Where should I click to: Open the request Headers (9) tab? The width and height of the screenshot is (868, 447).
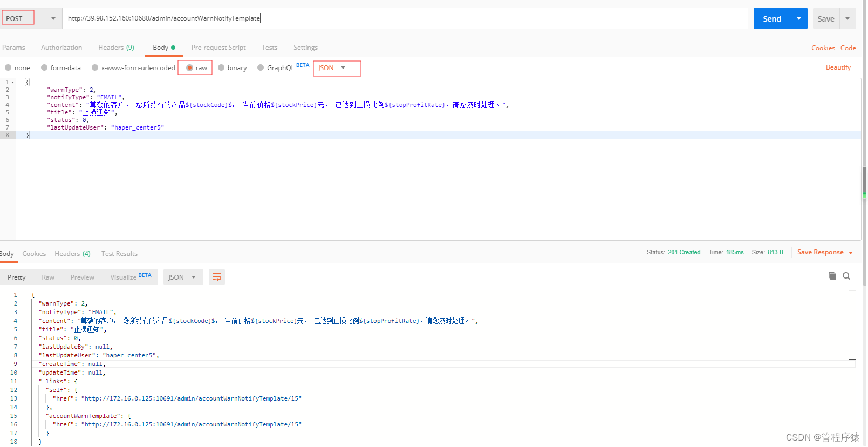(116, 48)
